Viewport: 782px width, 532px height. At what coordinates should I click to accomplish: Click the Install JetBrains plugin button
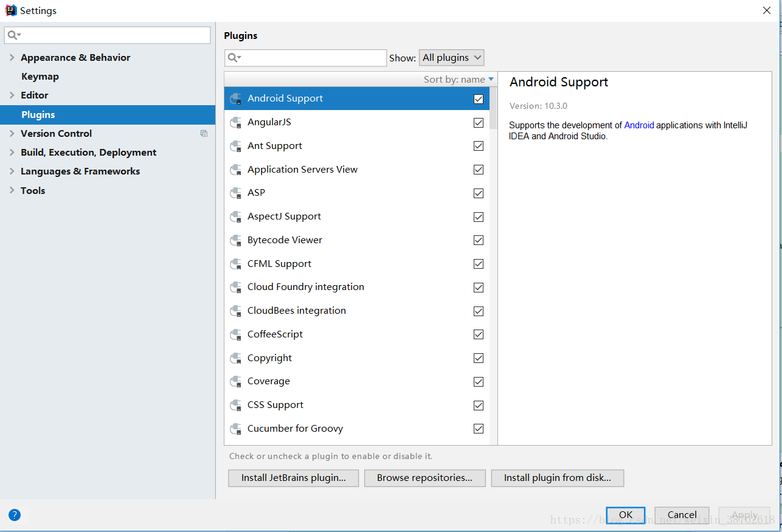click(x=294, y=478)
